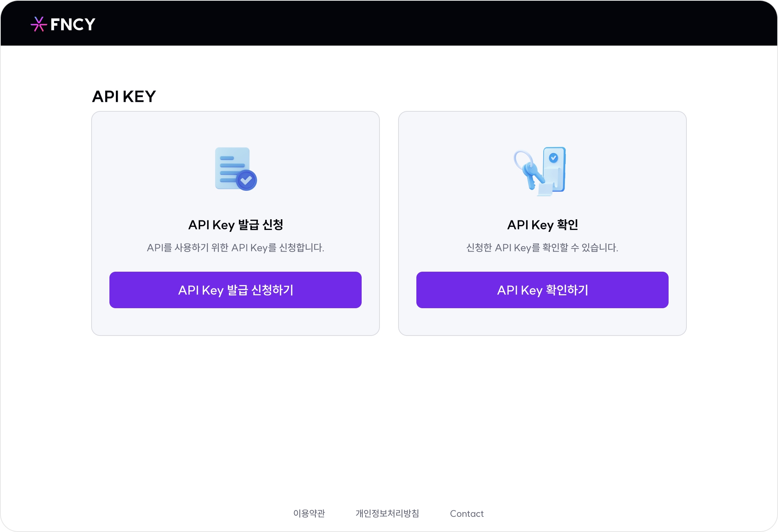Click the FNCY star logo icon
778x532 pixels.
pyautogui.click(x=38, y=24)
